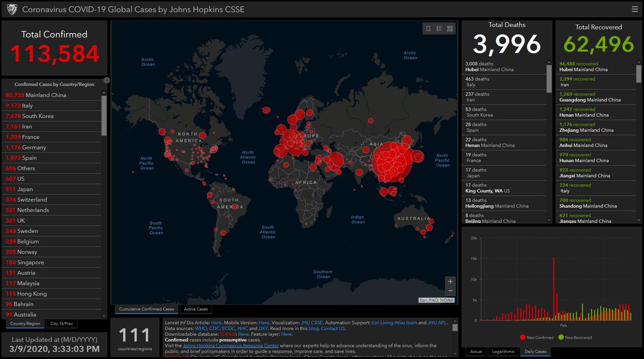Image resolution: width=644 pixels, height=359 pixels.
Task: Open the DXY data source link
Action: pyautogui.click(x=264, y=328)
